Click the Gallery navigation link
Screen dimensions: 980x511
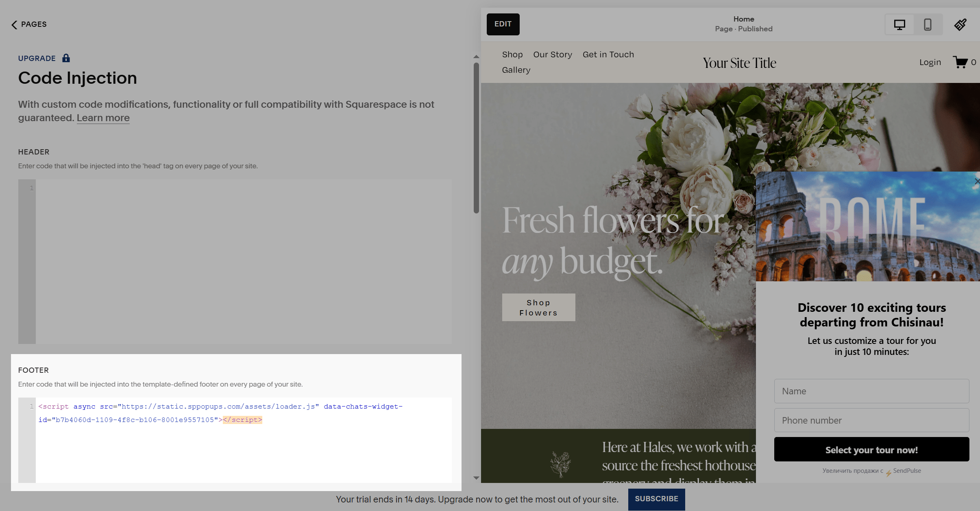click(x=516, y=70)
